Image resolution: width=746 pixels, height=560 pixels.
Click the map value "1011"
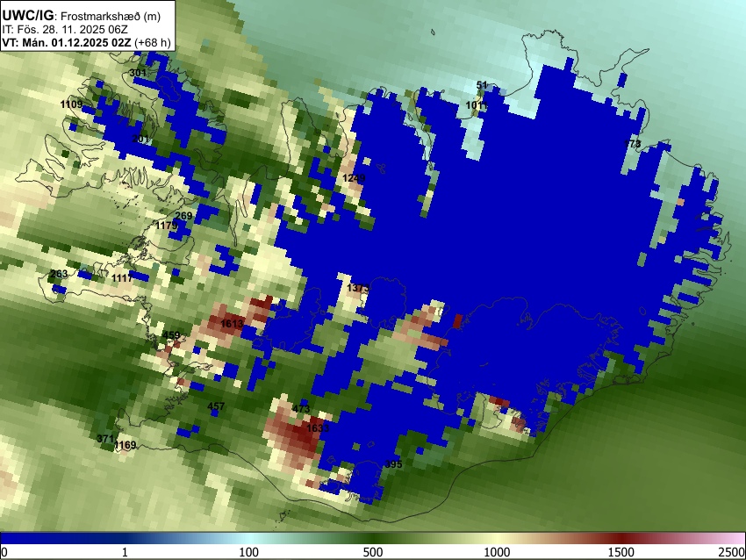(x=477, y=105)
